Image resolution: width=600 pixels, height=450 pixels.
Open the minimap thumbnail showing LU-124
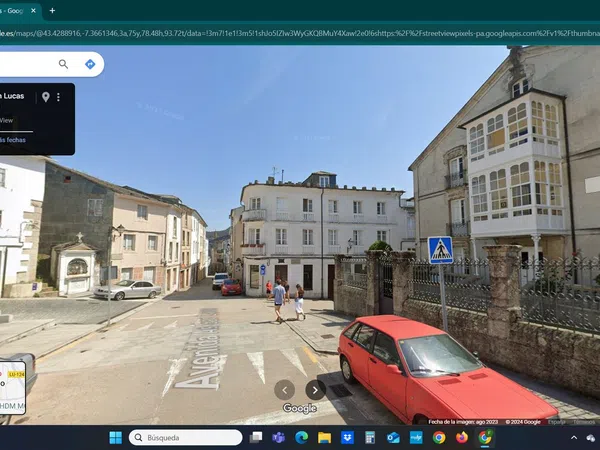pos(12,388)
